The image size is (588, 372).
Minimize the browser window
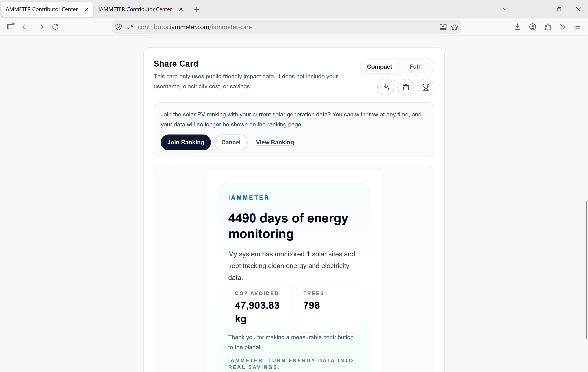[540, 9]
